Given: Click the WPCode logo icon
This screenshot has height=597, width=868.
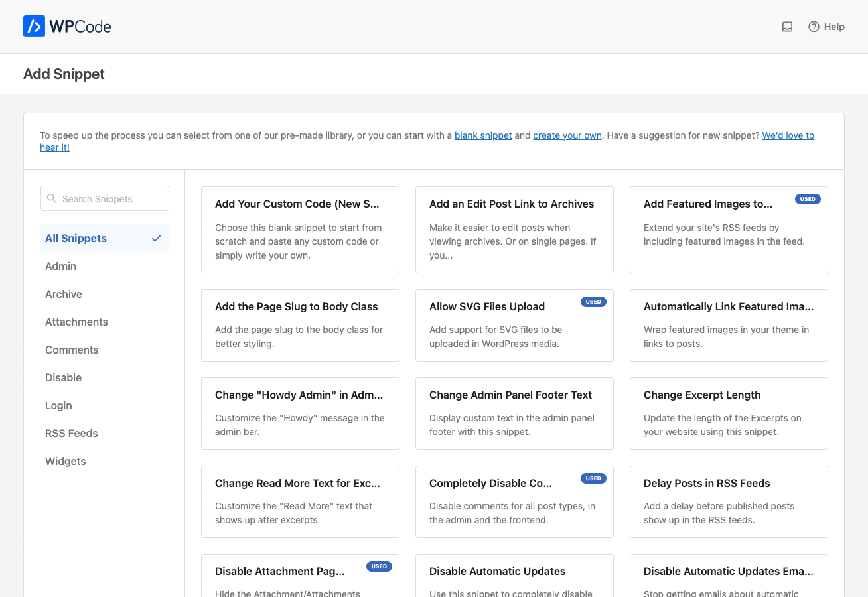Looking at the screenshot, I should point(34,27).
